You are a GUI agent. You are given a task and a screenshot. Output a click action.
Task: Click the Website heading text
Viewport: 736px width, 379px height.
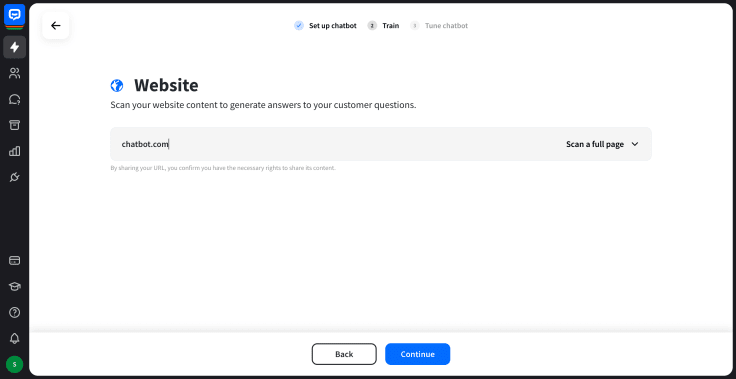[x=166, y=85]
